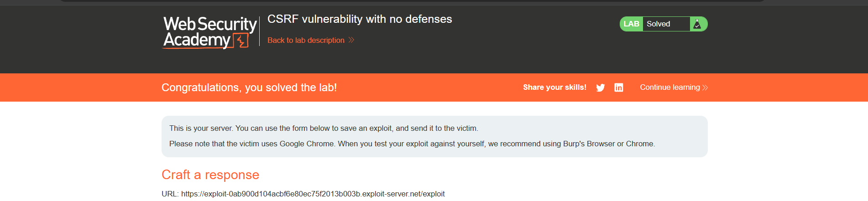Click the double chevron after Continue learning

pos(705,88)
